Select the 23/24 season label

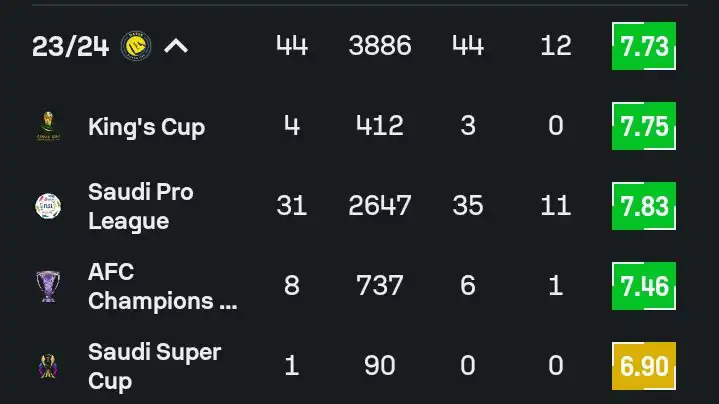[68, 46]
